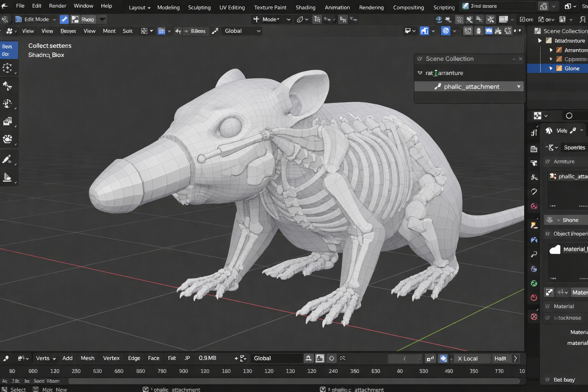Click the Proportional editing icon in header
This screenshot has height=392, width=588.
[446, 31]
